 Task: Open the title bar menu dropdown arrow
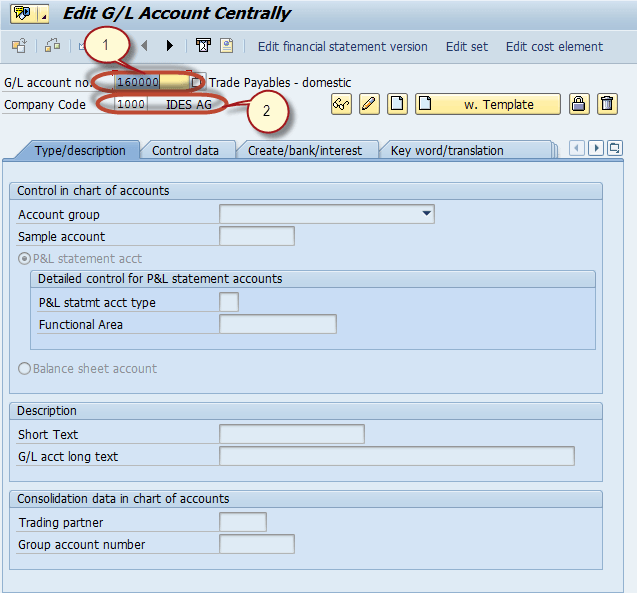43,14
